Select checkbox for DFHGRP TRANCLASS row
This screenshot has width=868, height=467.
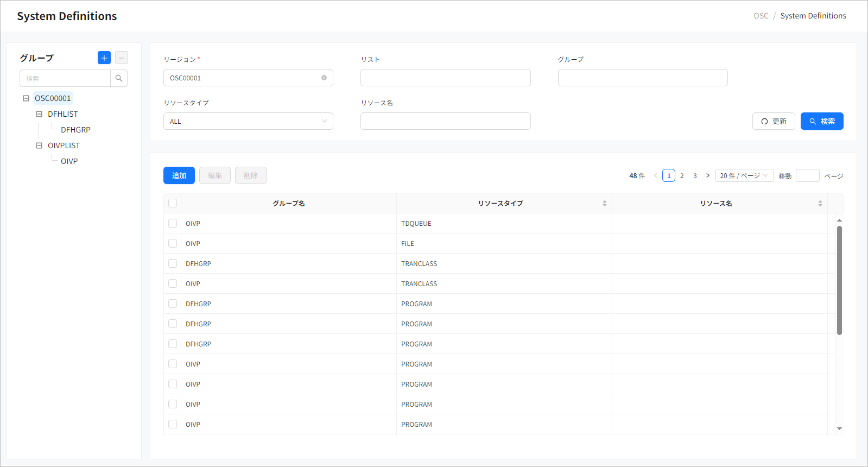pyautogui.click(x=173, y=263)
